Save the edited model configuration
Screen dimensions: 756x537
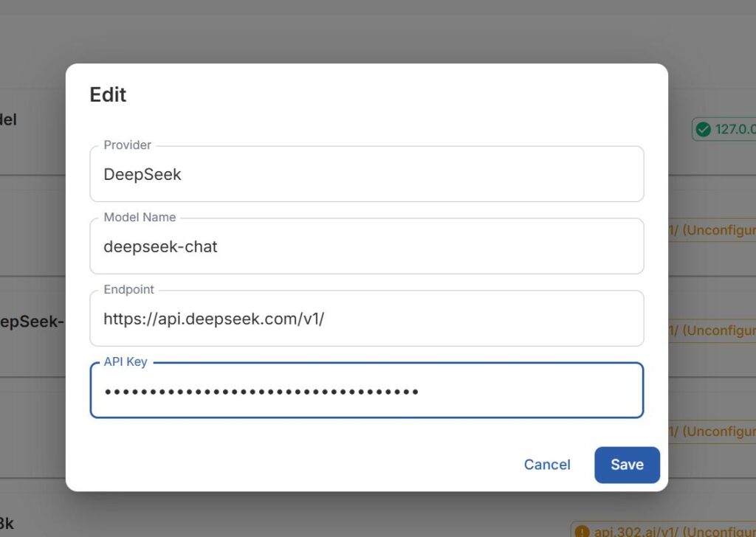627,465
